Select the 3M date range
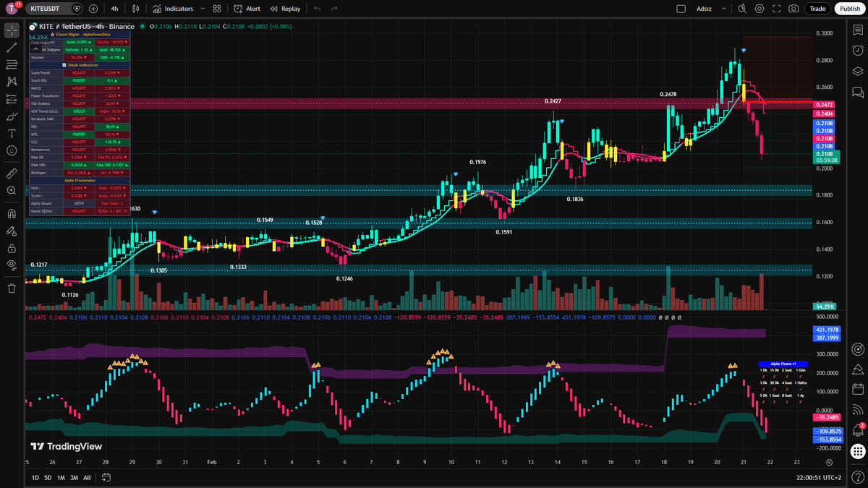This screenshot has width=868, height=488. pos(74,477)
